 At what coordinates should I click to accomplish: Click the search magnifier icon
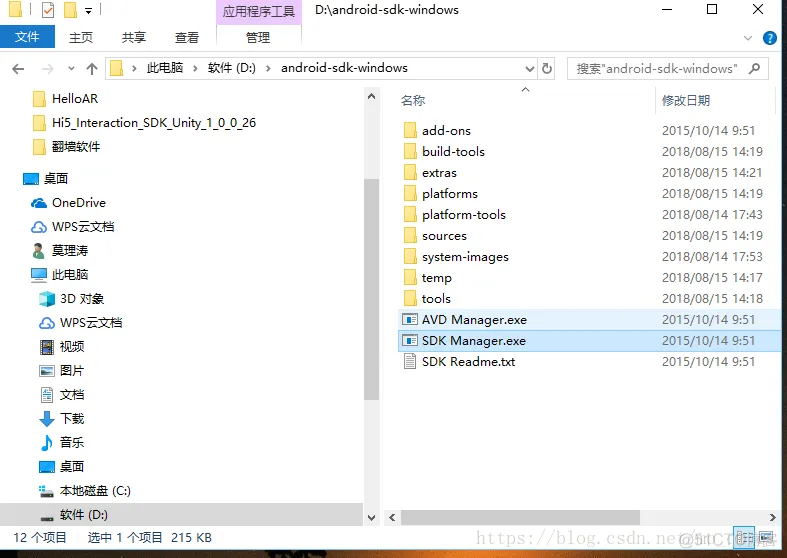tap(754, 68)
